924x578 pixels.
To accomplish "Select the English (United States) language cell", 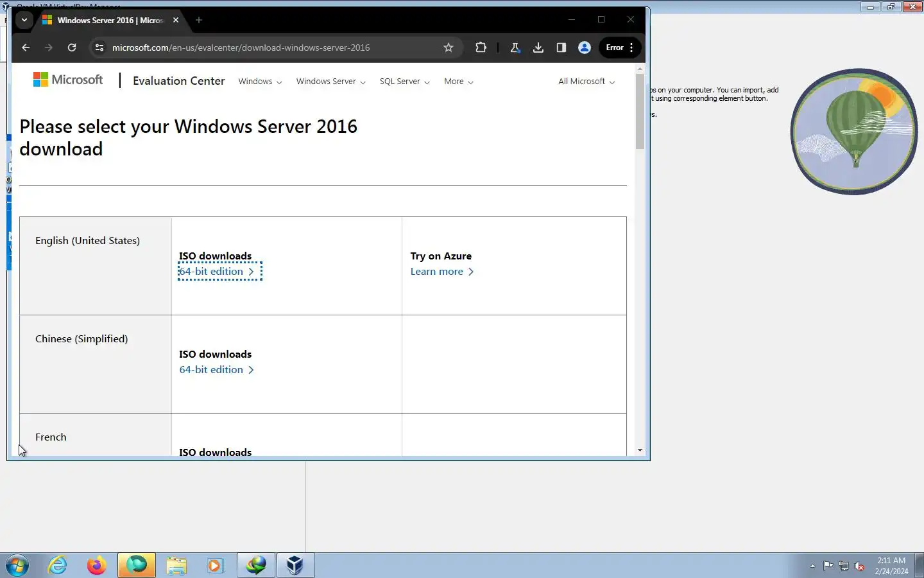I will pyautogui.click(x=96, y=266).
